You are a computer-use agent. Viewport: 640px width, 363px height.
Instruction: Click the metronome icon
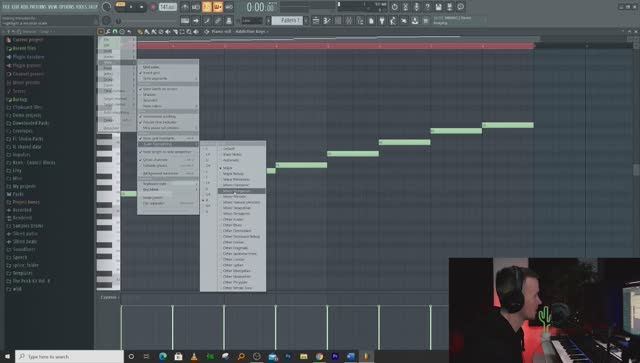(x=185, y=7)
